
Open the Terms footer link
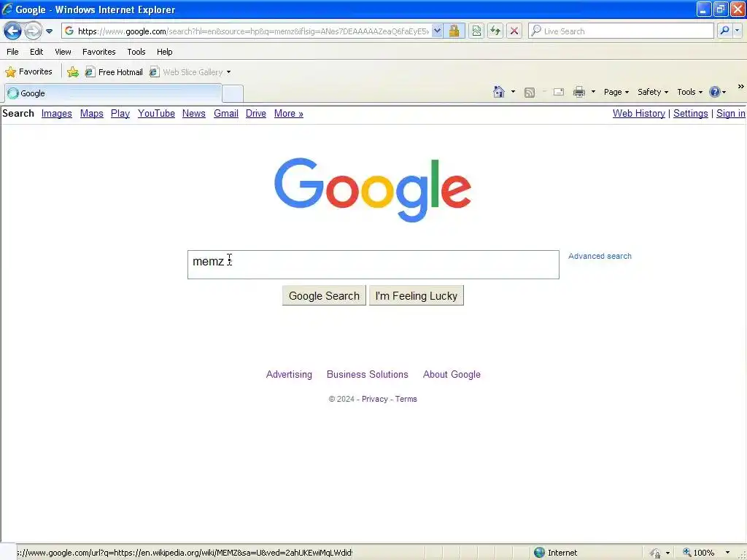(406, 399)
